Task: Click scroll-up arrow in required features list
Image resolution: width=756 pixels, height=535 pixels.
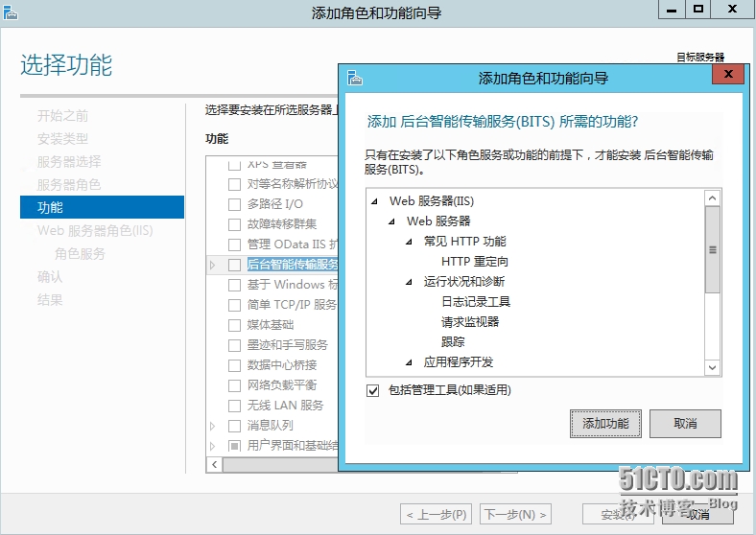Action: 713,198
